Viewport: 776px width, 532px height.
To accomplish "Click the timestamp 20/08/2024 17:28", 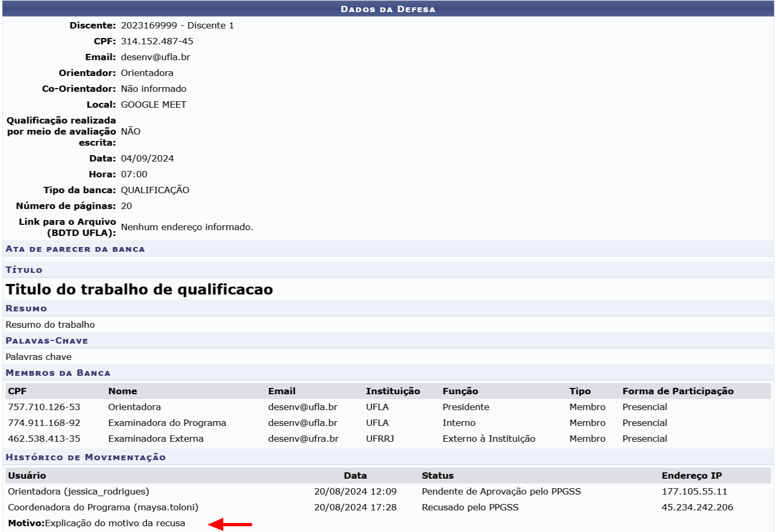I will (355, 507).
